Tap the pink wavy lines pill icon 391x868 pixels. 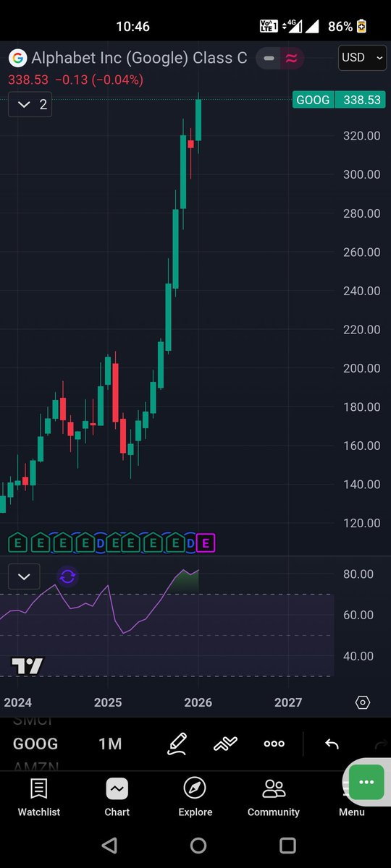click(291, 59)
